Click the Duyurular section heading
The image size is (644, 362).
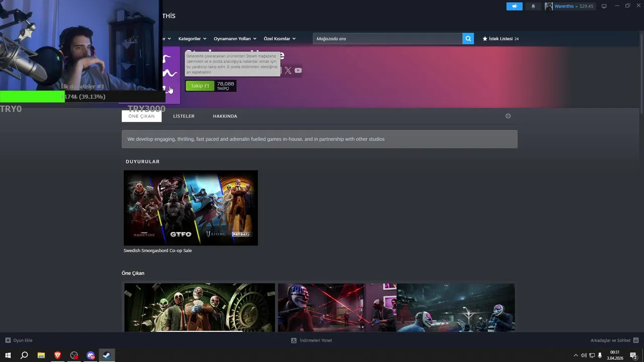point(142,161)
